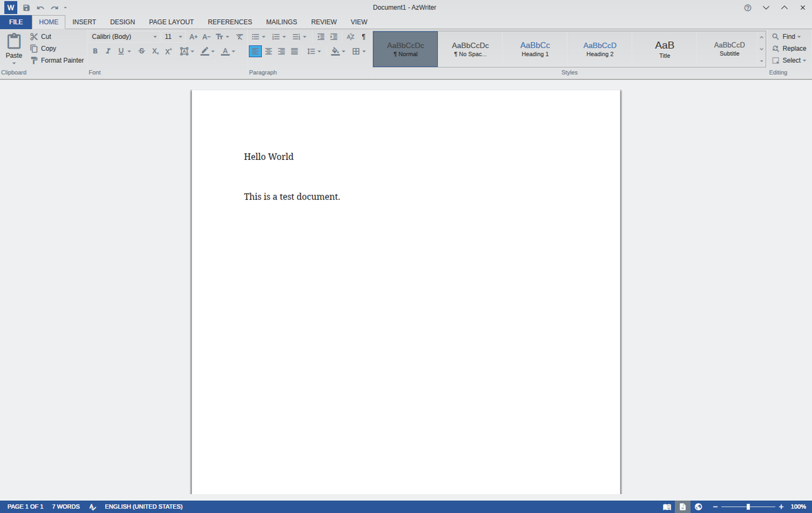
Task: Click the Redo arrow in quick access
Action: pos(55,8)
